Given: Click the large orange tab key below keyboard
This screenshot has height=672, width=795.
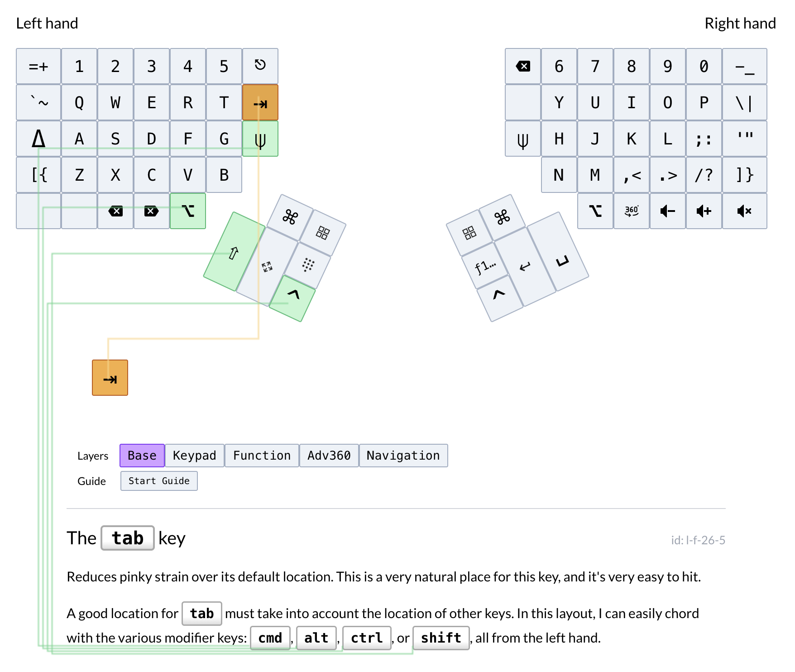Looking at the screenshot, I should click(x=110, y=378).
